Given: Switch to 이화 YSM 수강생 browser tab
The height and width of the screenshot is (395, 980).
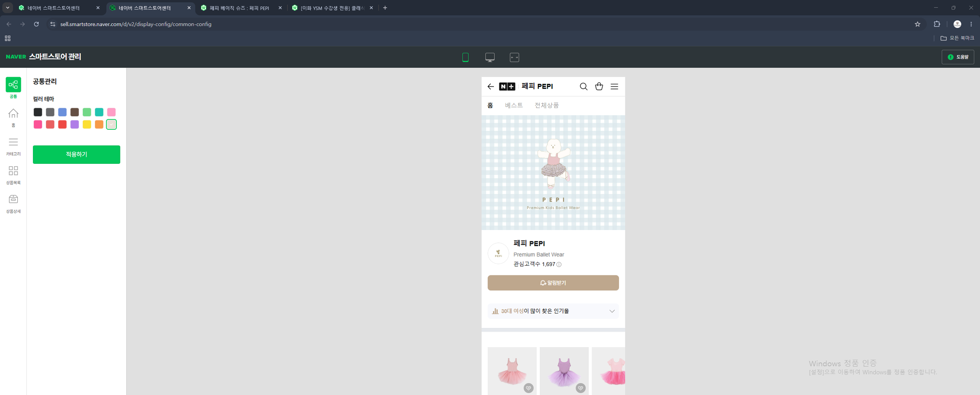Looking at the screenshot, I should (332, 8).
